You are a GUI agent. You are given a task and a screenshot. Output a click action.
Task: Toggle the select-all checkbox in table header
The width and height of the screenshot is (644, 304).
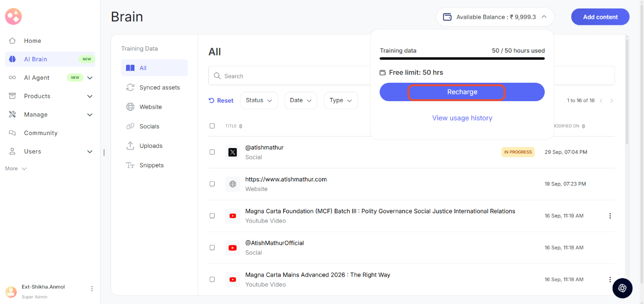(x=212, y=126)
